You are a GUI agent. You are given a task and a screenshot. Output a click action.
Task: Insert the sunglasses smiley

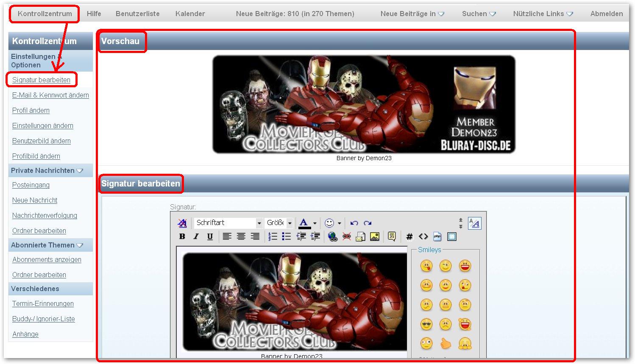coord(426,325)
